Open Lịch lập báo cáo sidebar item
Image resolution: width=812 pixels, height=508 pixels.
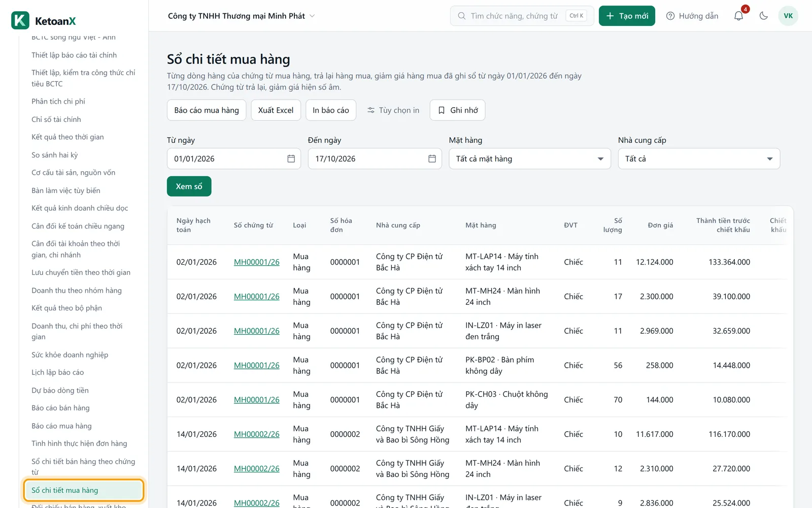58,372
